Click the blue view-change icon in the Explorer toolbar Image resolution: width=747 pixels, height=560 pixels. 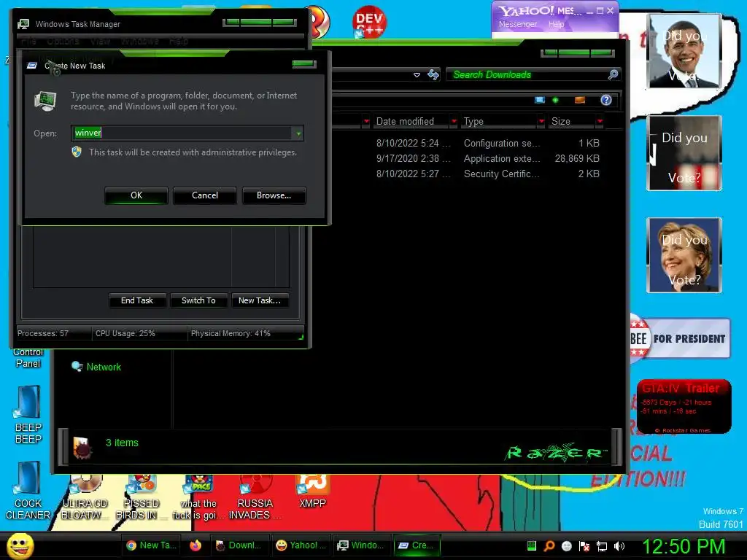(539, 100)
